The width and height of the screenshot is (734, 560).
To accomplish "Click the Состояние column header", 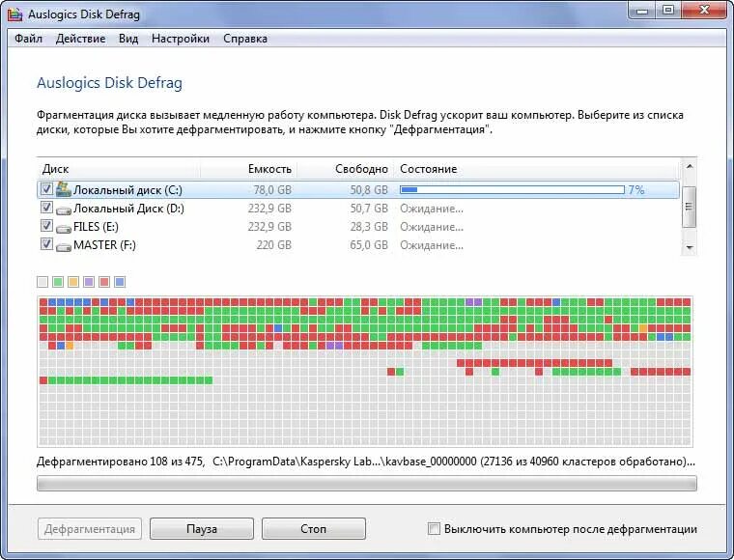I will click(x=537, y=169).
